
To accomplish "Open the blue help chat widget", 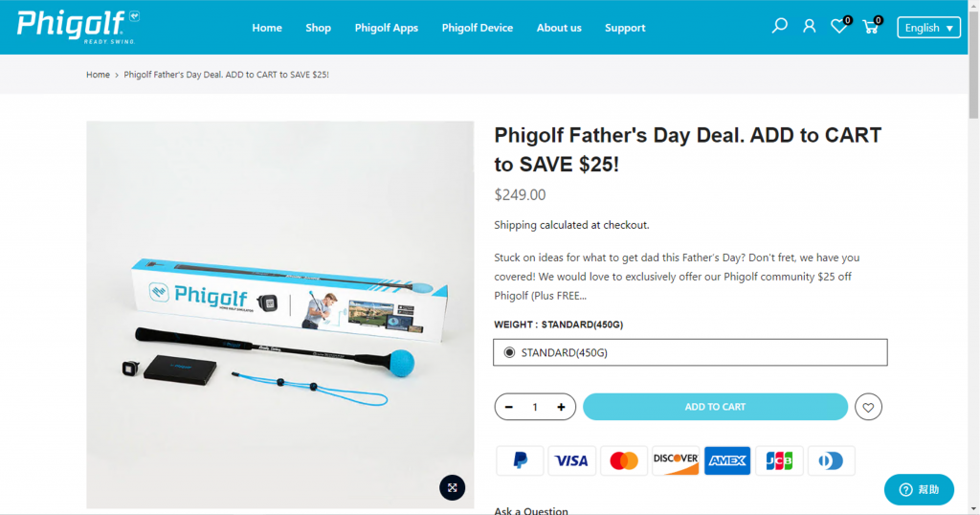I will point(919,489).
